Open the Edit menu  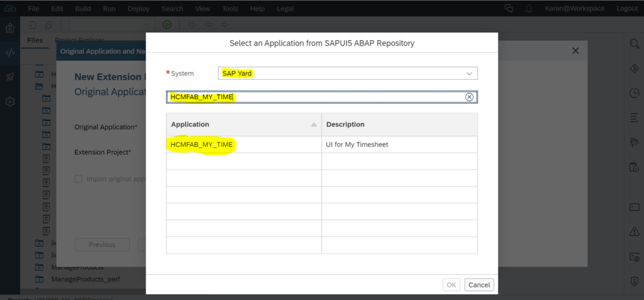[x=57, y=9]
